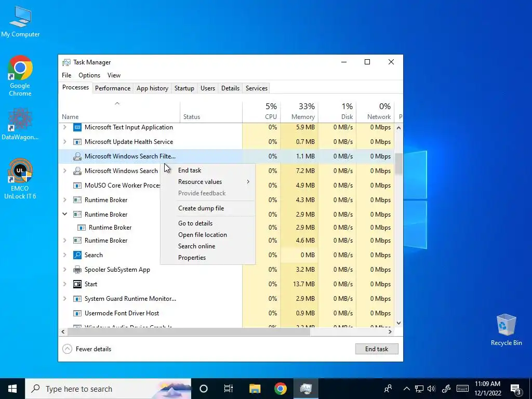Open Windows Ink Workspace pen icon
Image resolution: width=532 pixels, height=399 pixels.
[x=446, y=389]
